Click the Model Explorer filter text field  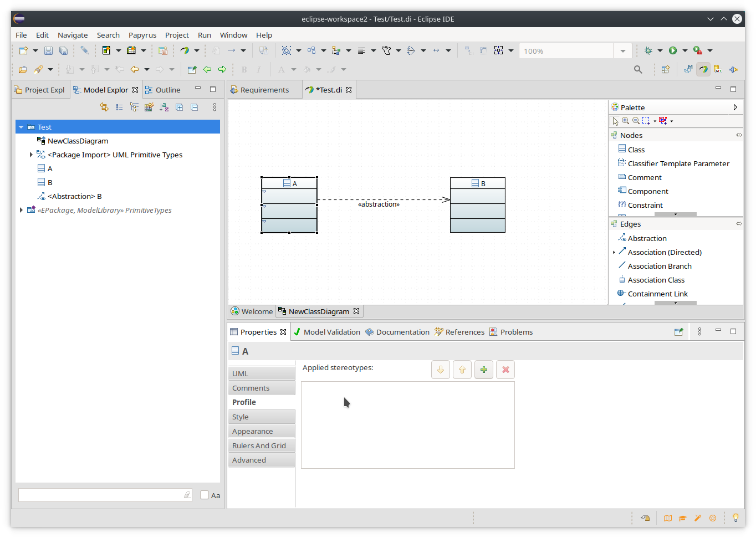pyautogui.click(x=105, y=495)
